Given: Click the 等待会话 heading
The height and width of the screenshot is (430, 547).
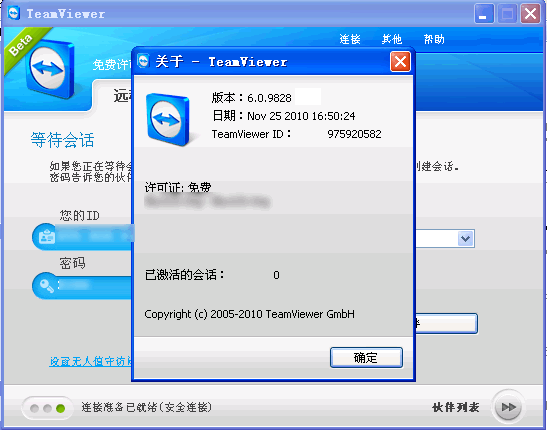Looking at the screenshot, I should 62,140.
